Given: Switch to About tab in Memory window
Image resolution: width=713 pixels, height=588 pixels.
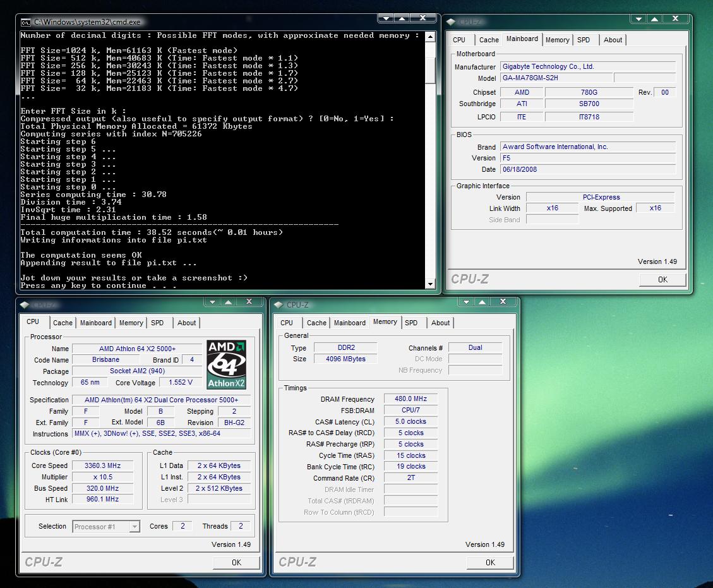Looking at the screenshot, I should pos(440,323).
